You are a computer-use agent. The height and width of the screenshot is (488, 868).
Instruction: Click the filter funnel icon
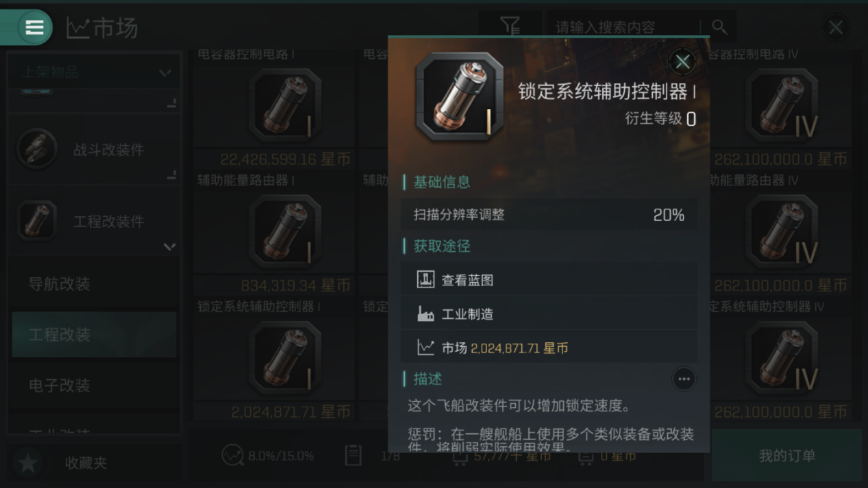(510, 27)
